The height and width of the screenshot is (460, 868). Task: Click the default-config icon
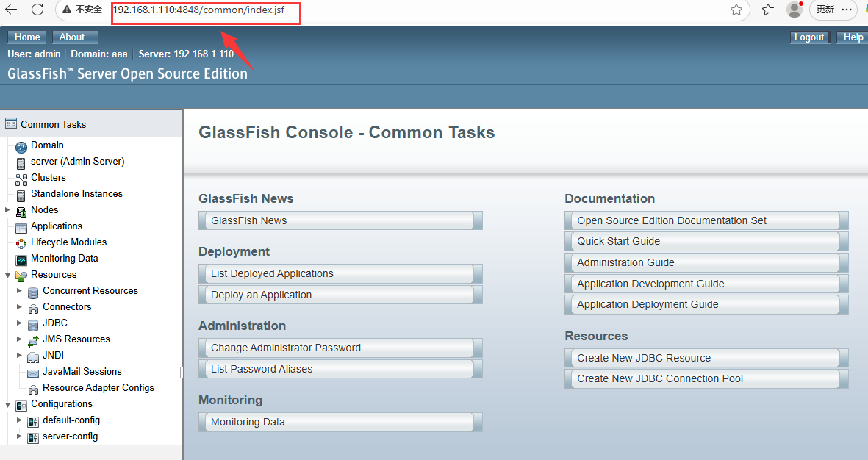33,422
